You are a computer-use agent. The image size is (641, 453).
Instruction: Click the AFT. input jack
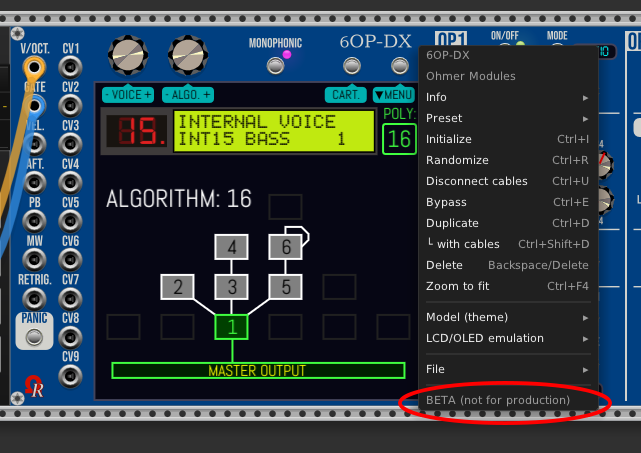tap(34, 183)
